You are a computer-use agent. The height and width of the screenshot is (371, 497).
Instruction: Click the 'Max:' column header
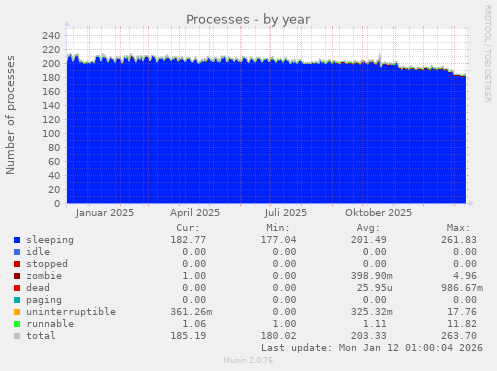pos(459,228)
